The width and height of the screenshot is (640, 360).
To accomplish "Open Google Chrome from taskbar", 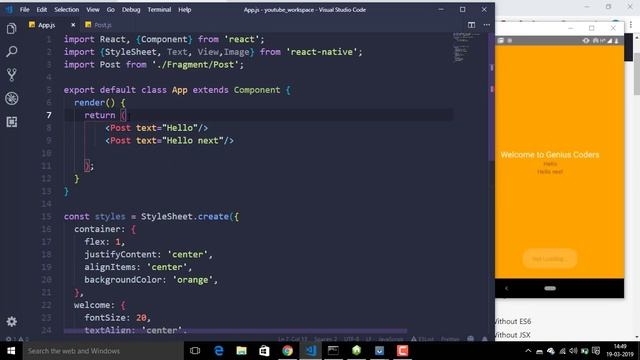I will pos(287,351).
